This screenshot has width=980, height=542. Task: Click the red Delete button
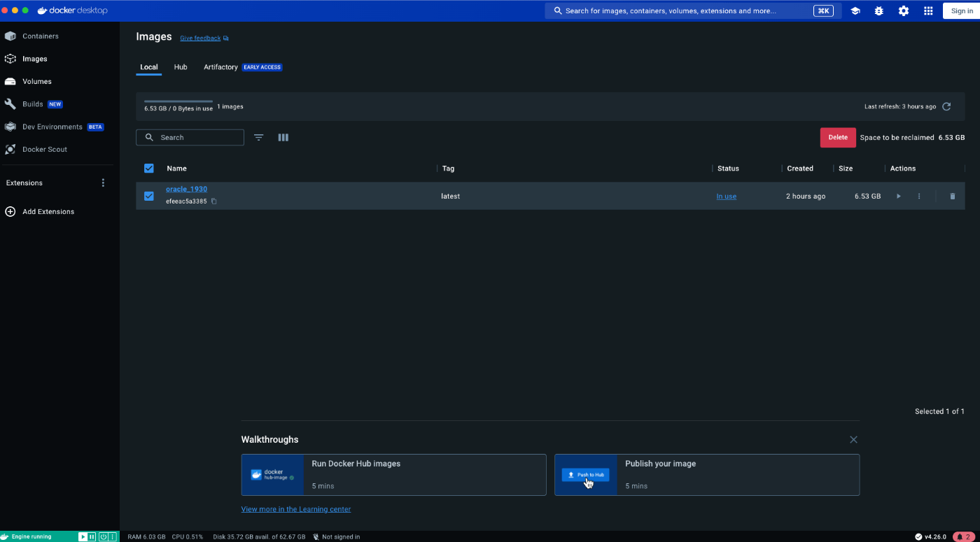click(x=838, y=138)
